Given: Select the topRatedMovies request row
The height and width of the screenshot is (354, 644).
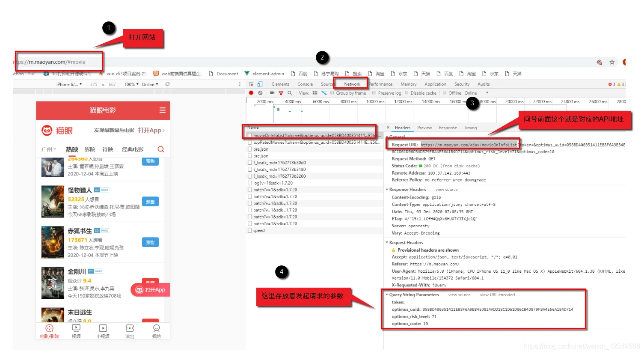Looking at the screenshot, I should (x=315, y=143).
